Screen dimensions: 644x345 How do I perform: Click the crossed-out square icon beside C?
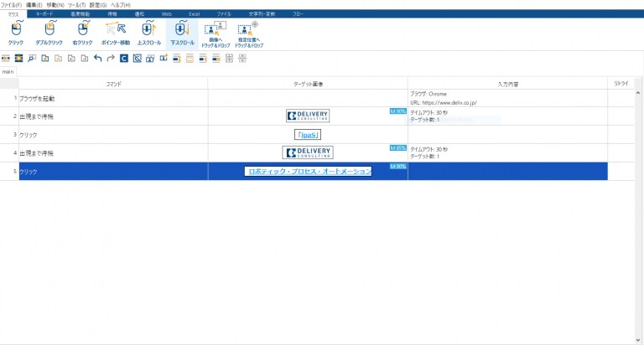click(138, 59)
